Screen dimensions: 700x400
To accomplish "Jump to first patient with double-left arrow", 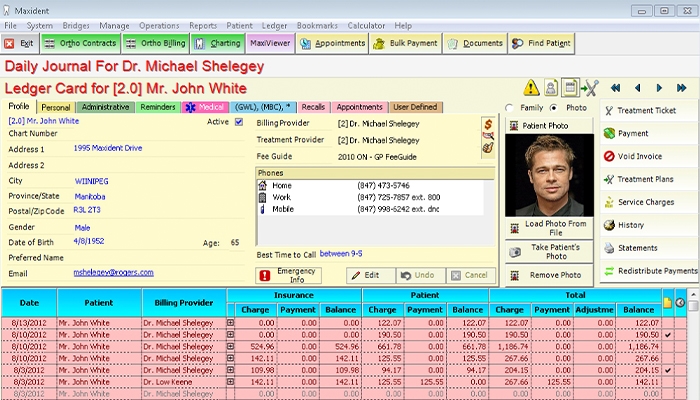I will 616,88.
